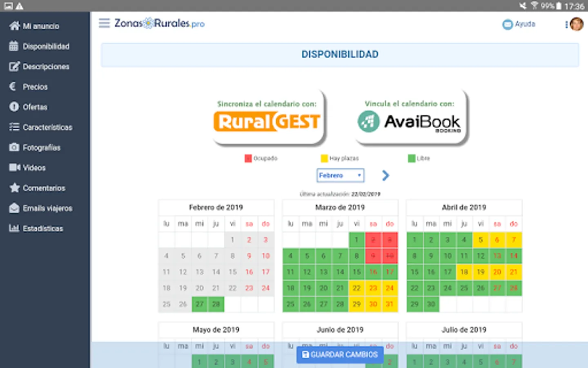
Task: Click the Marzo de 2019 month title
Action: point(340,207)
